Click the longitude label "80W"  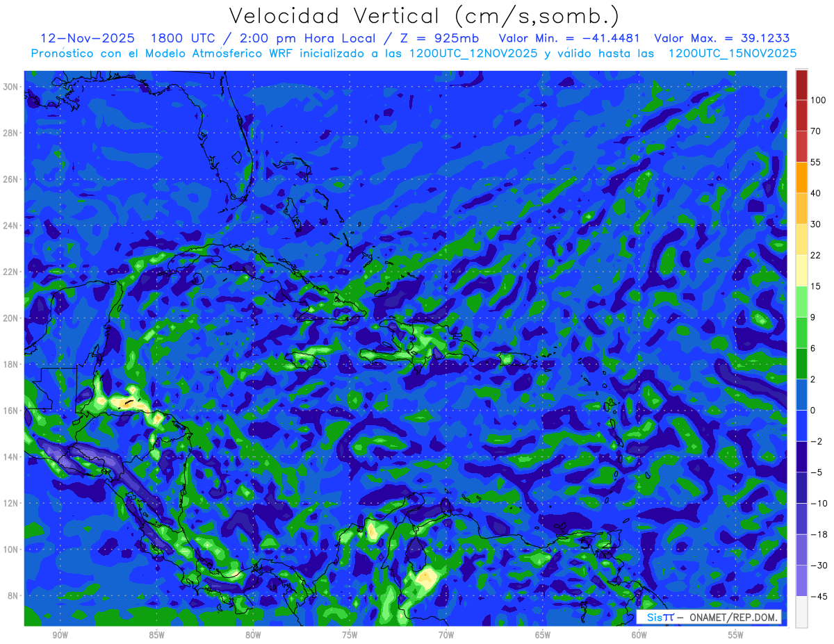[x=253, y=635]
